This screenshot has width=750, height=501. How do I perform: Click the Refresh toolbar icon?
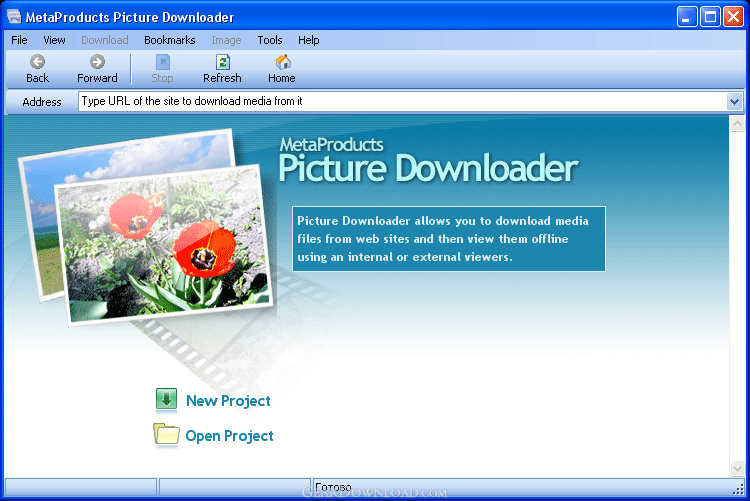[x=222, y=62]
